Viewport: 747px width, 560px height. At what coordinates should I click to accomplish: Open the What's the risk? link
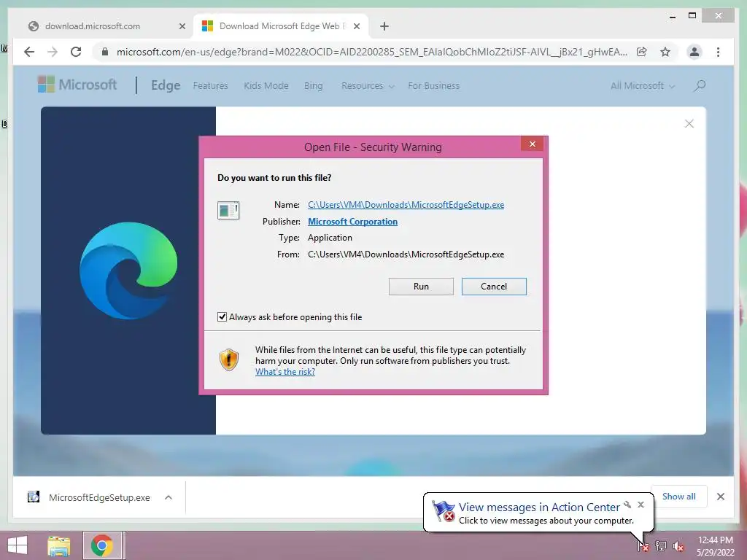[x=285, y=372]
